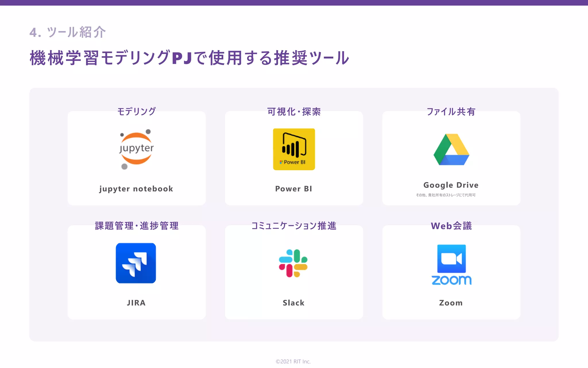588x368 pixels.
Task: Click the '可視化・探索' category heading
Action: (294, 112)
